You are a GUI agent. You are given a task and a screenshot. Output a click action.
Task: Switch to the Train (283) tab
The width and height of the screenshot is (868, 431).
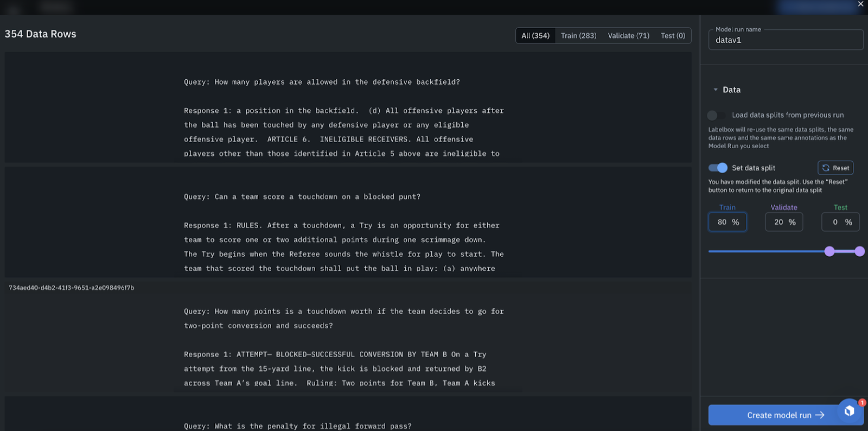[x=578, y=36]
